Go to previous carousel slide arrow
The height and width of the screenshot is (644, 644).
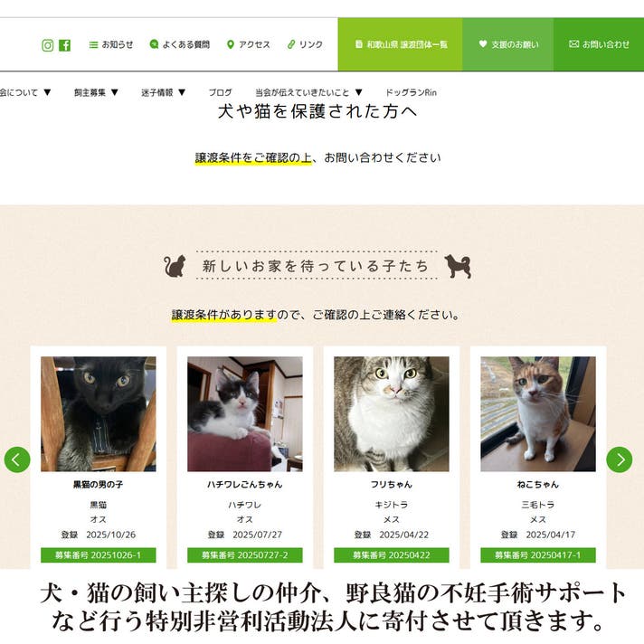[17, 459]
